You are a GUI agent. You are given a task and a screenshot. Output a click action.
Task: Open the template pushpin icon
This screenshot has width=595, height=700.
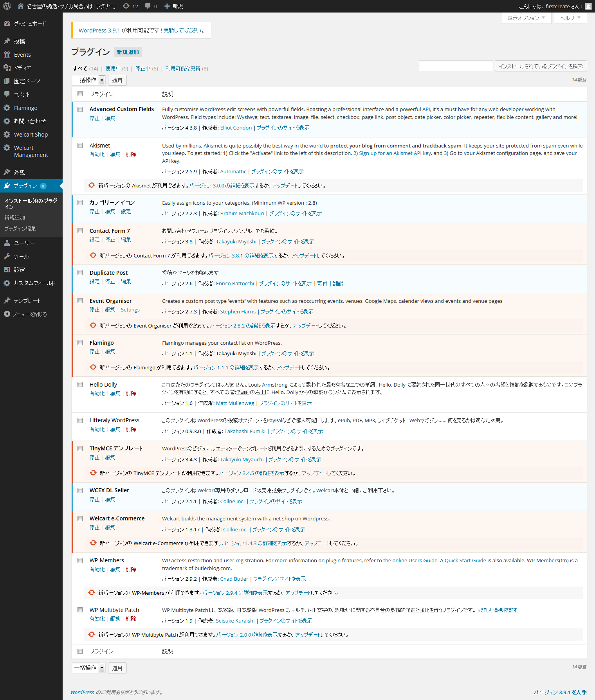(7, 301)
